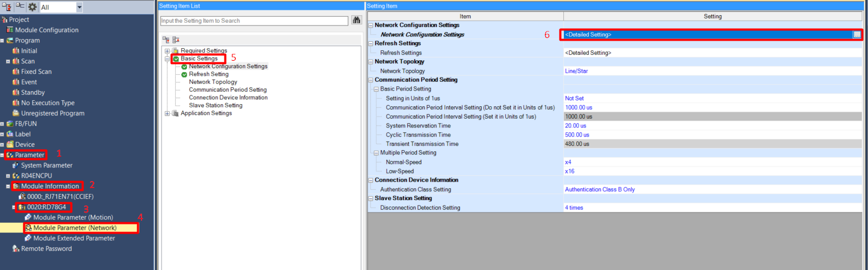Open Remote Password icon
The width and height of the screenshot is (868, 270).
[16, 248]
